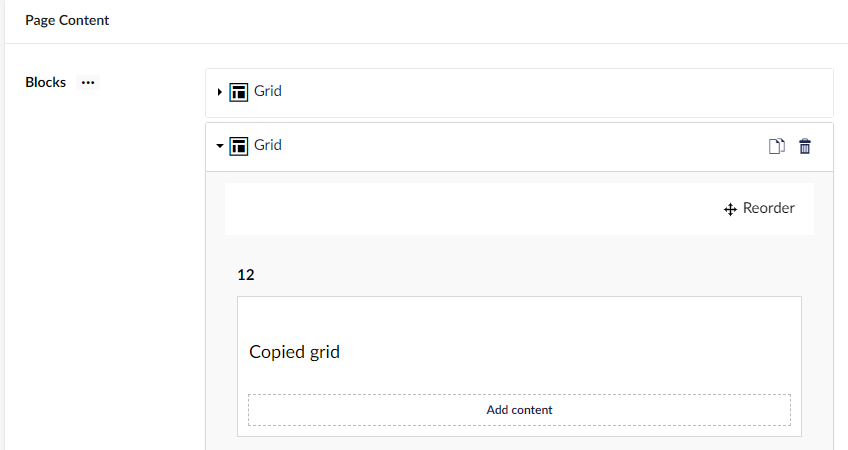Image resolution: width=848 pixels, height=450 pixels.
Task: Select the Copied grid text block
Action: pos(294,352)
